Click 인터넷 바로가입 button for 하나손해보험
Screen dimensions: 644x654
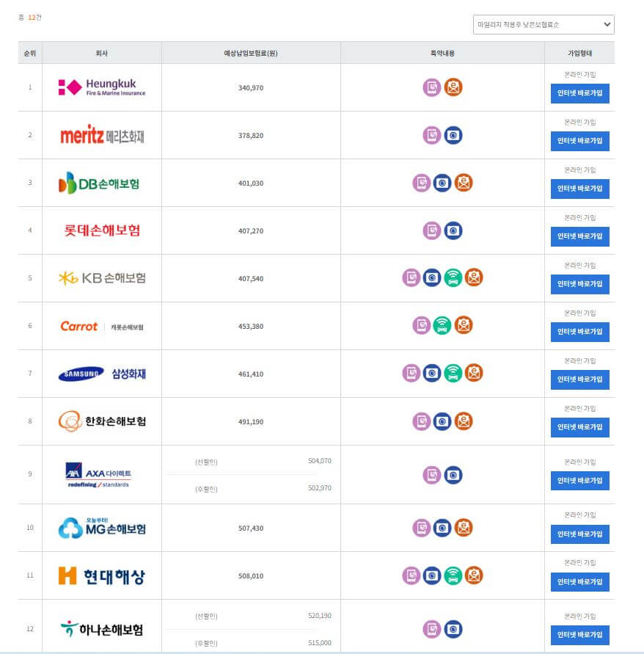pos(580,636)
